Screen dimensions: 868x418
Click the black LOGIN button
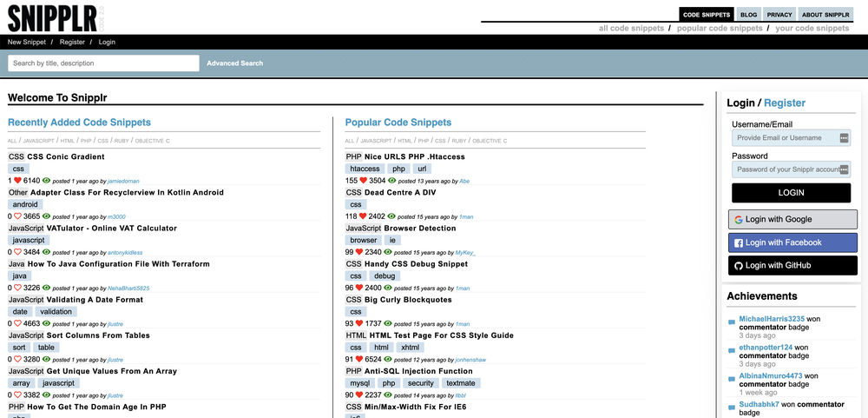point(791,193)
